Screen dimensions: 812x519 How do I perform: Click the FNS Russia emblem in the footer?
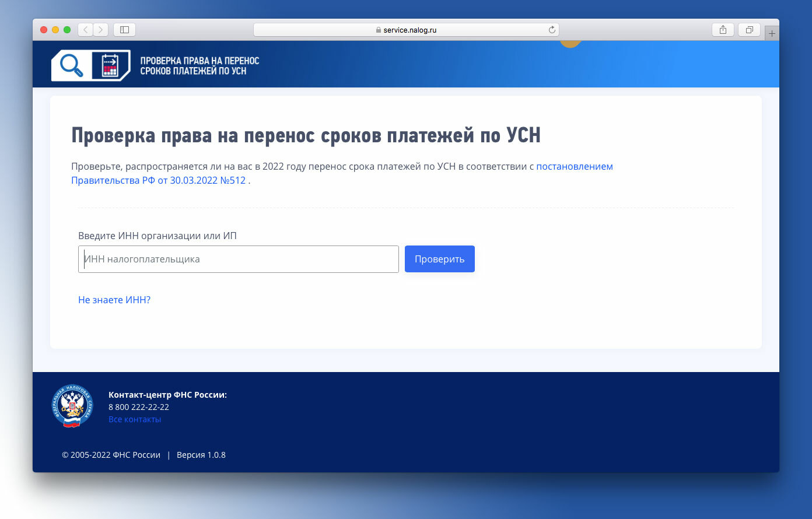coord(72,406)
